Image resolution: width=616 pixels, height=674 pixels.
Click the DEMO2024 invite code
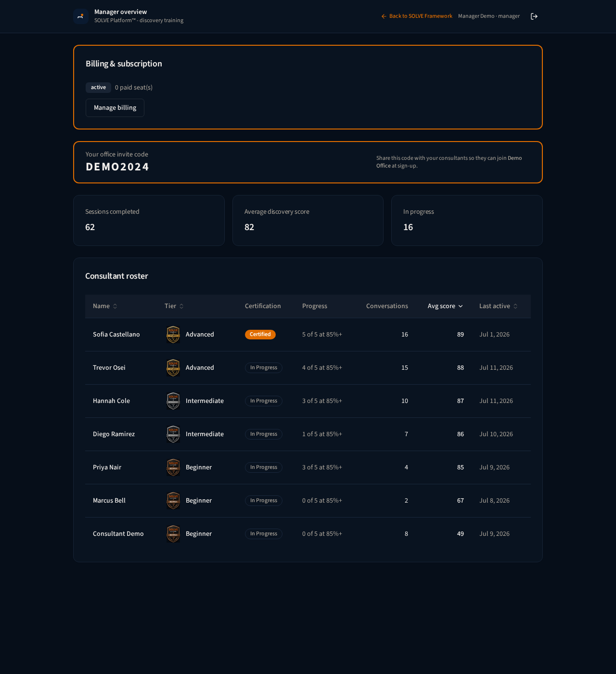point(117,167)
